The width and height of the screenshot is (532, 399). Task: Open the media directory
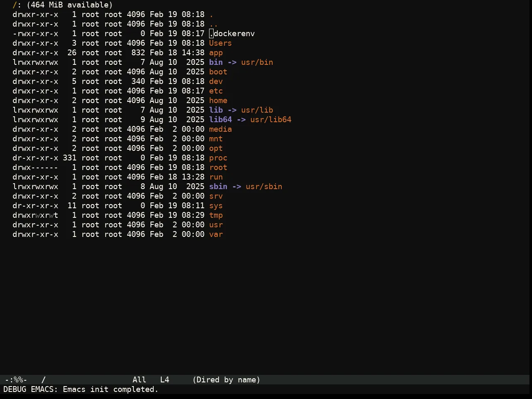tap(220, 129)
